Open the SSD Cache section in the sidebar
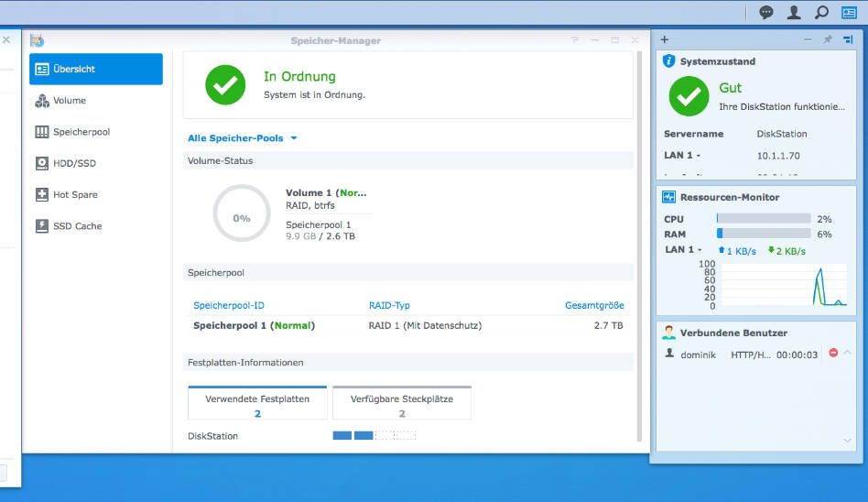 (x=96, y=226)
